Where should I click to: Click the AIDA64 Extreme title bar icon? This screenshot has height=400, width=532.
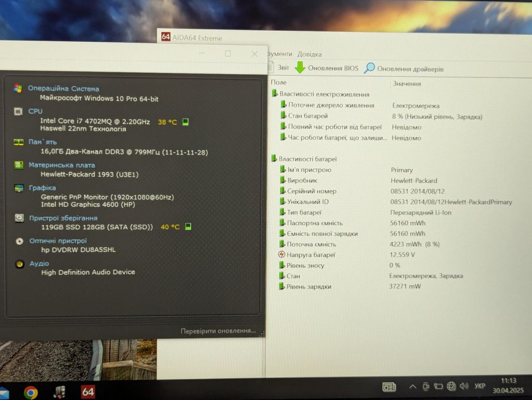tap(166, 37)
